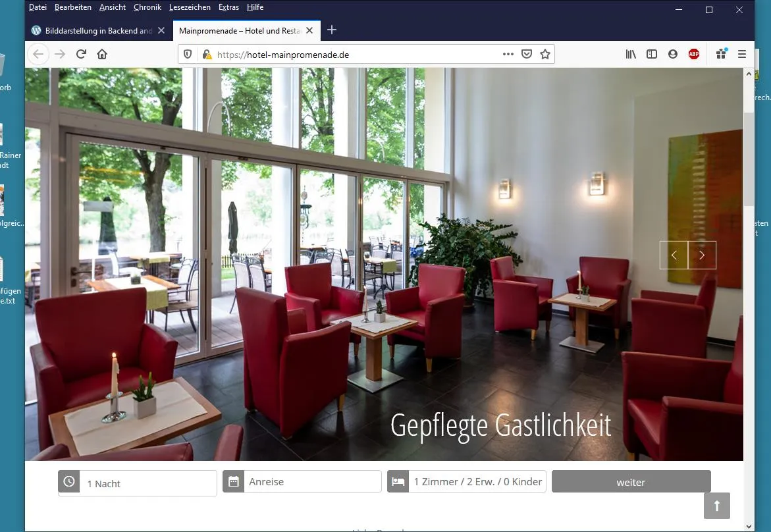
Task: Click the Gepflegte Gastlichkeit slider caption
Action: 500,426
